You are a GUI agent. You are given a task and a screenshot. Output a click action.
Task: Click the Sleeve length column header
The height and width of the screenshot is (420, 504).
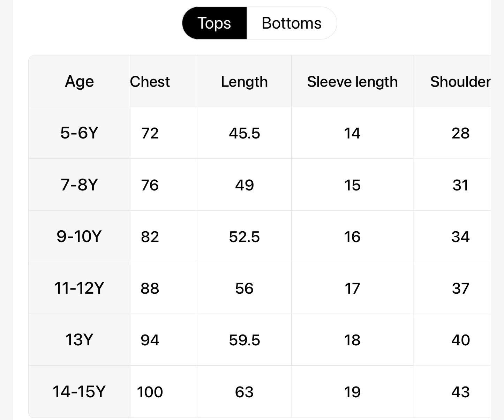click(352, 81)
